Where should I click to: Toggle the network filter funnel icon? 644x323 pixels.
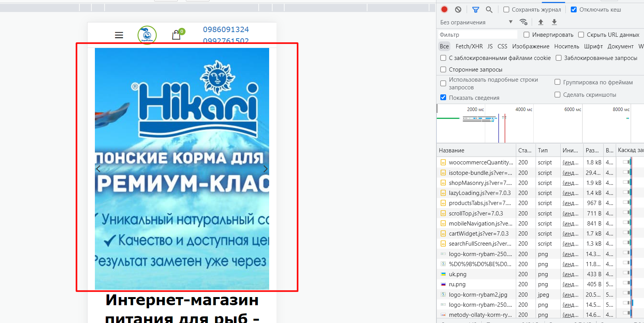(x=476, y=10)
